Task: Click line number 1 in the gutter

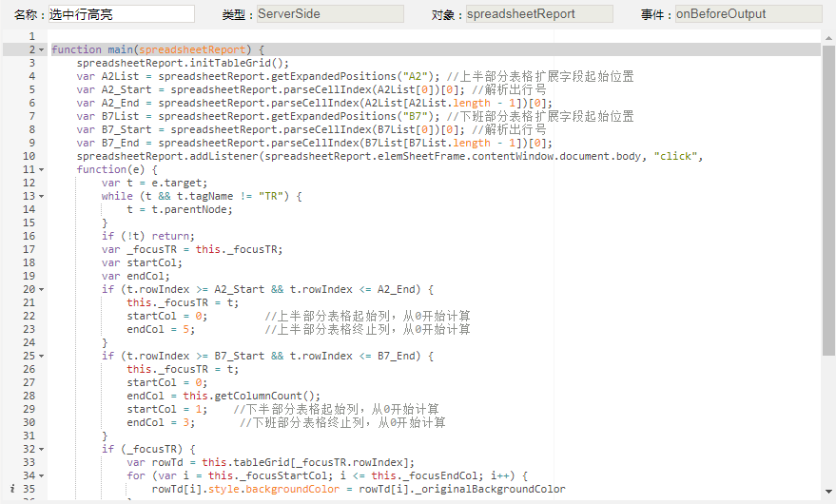Action: [32, 36]
